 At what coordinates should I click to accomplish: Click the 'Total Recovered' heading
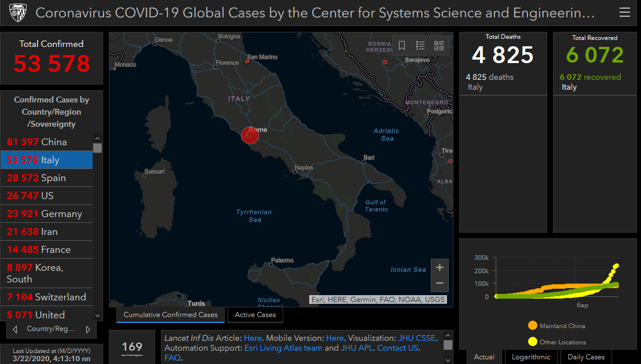pyautogui.click(x=595, y=38)
